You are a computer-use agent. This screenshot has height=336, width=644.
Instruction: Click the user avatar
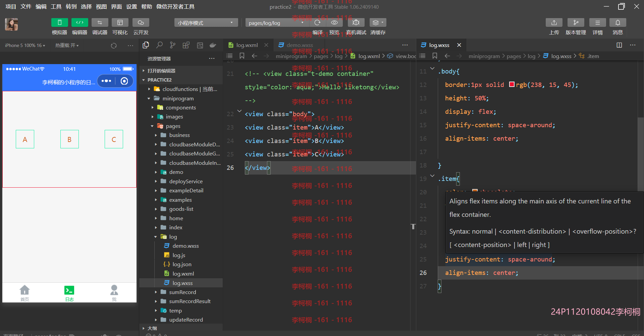[11, 25]
